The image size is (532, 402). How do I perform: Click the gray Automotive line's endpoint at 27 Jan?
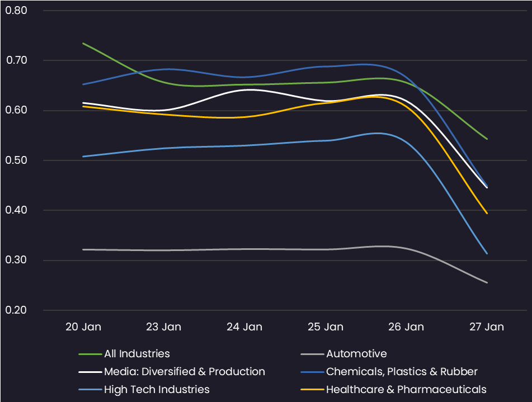coord(487,282)
